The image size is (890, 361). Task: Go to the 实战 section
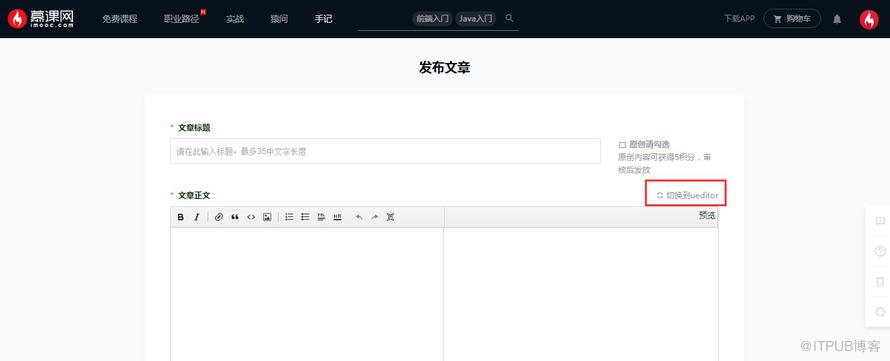(x=234, y=19)
